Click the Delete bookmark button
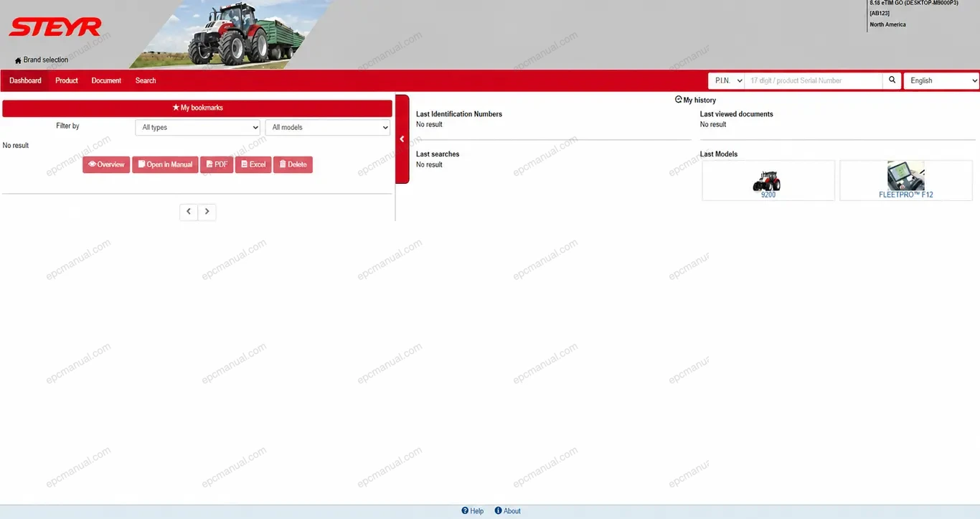 [293, 164]
